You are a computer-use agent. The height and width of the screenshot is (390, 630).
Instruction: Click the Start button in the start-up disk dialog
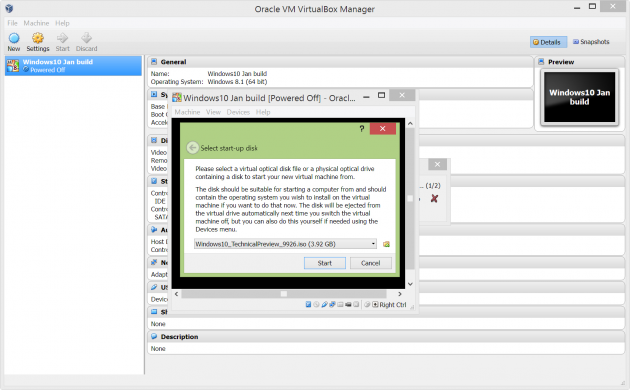pos(325,263)
